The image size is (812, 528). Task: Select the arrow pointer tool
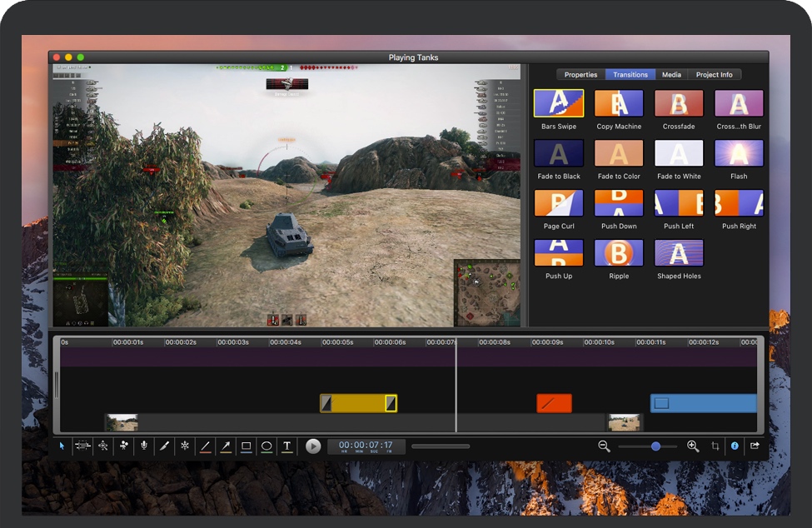point(62,446)
